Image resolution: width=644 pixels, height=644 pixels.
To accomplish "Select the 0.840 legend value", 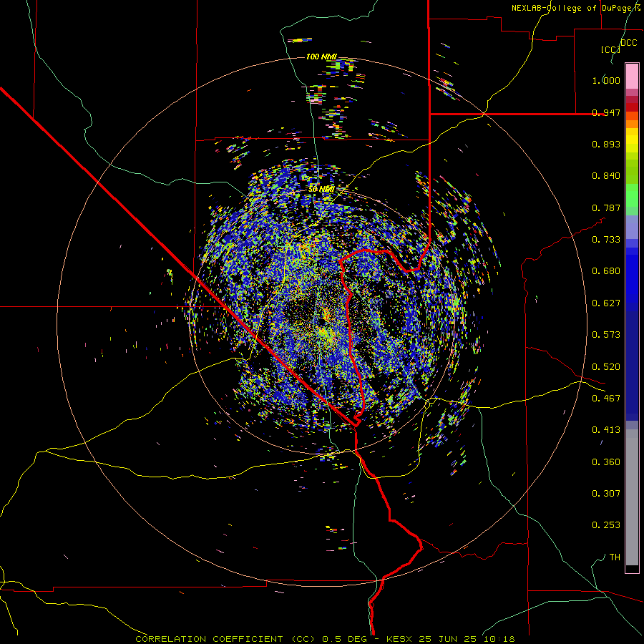I will (606, 176).
